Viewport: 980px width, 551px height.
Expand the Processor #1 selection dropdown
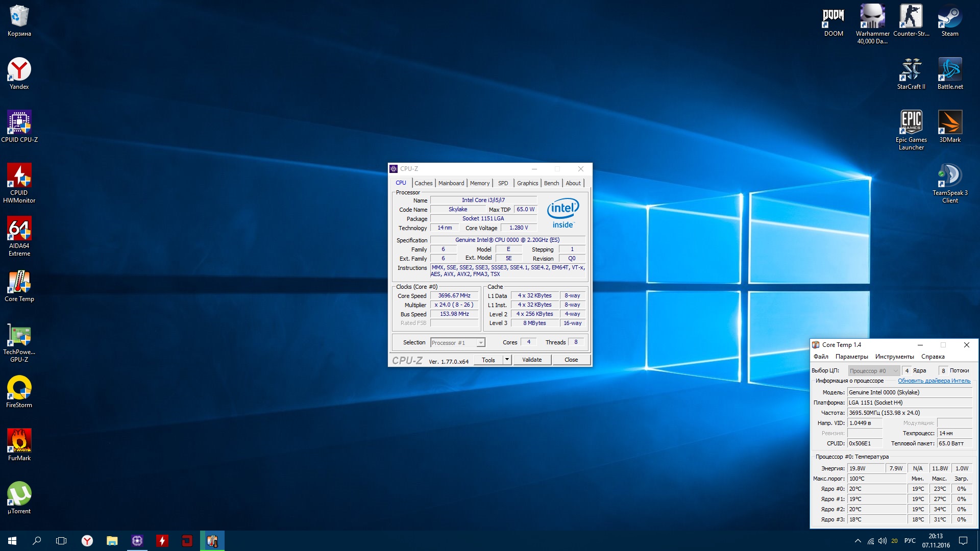click(x=480, y=343)
